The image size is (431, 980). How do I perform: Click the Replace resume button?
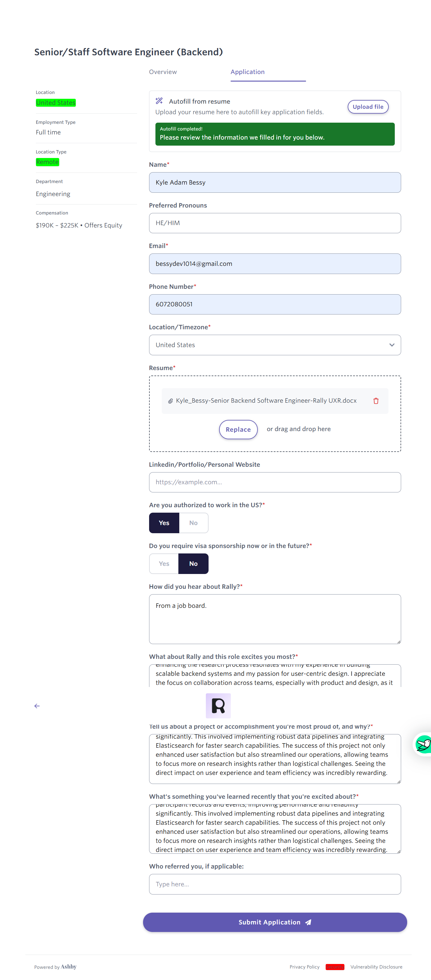pos(238,429)
